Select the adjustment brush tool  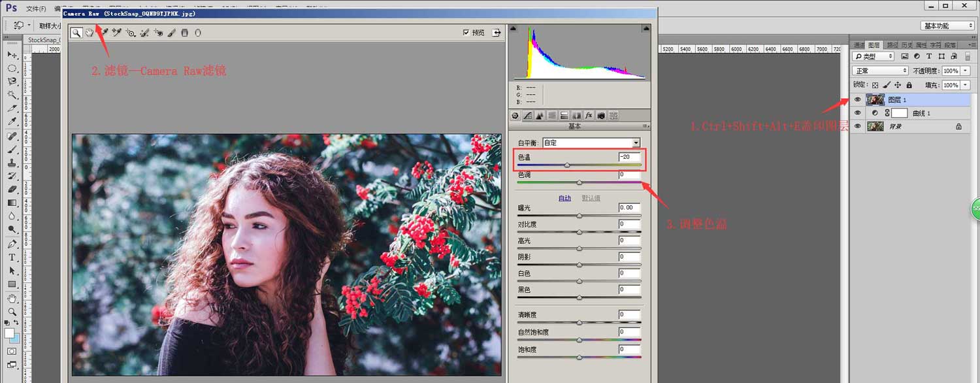(171, 32)
